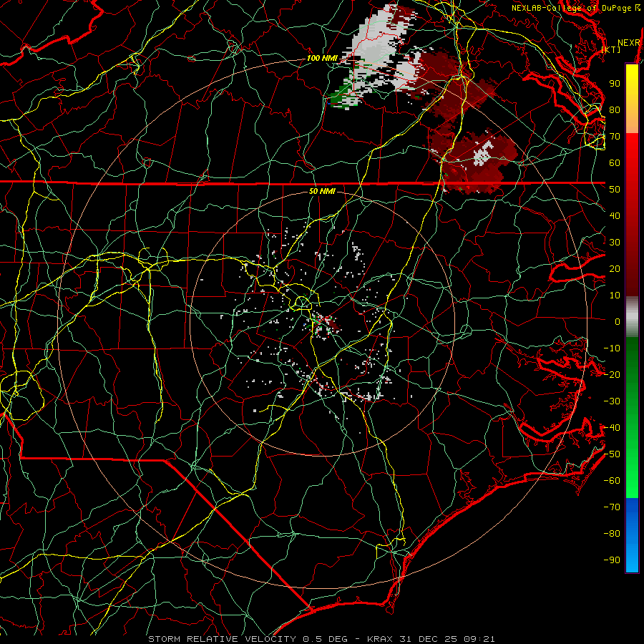644x644 pixels.
Task: Click the "100 NMI" range ring label
Action: coord(322,58)
